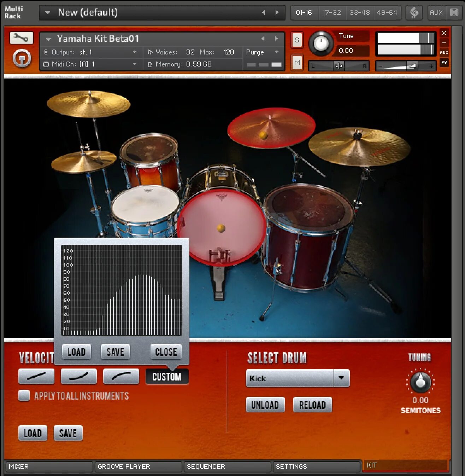Open the instrument wrench edit icon
465x476 pixels.
pos(22,38)
